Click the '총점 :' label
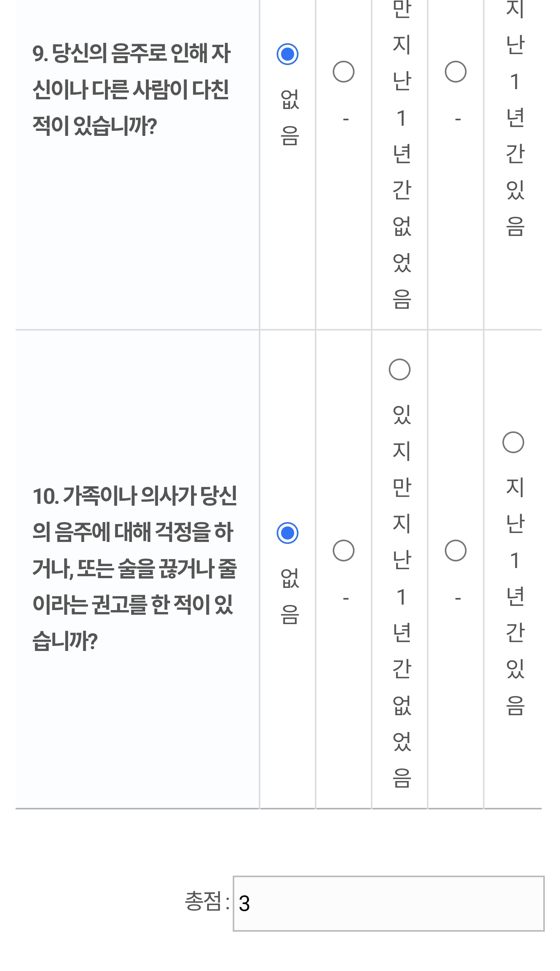560x971 pixels. 207,902
